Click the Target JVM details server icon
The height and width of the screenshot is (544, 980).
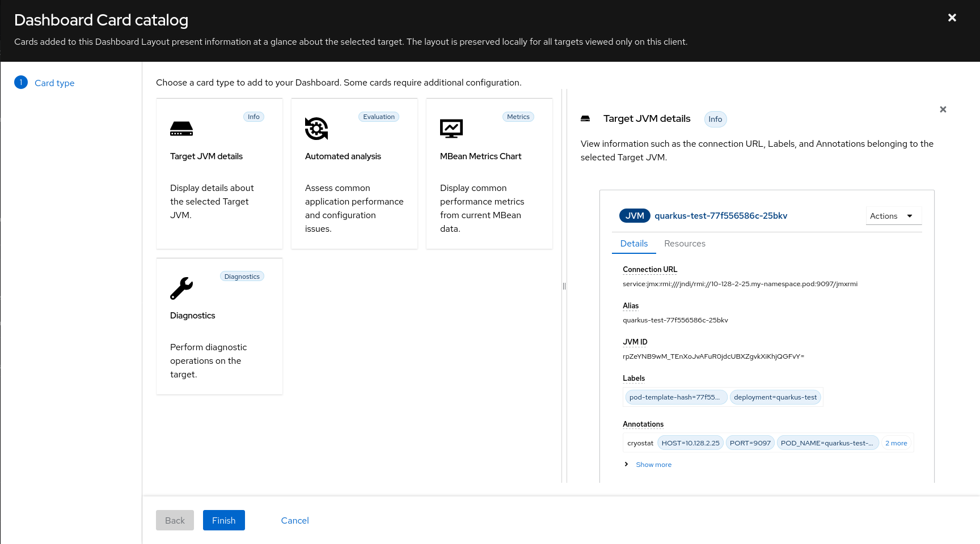coord(181,129)
